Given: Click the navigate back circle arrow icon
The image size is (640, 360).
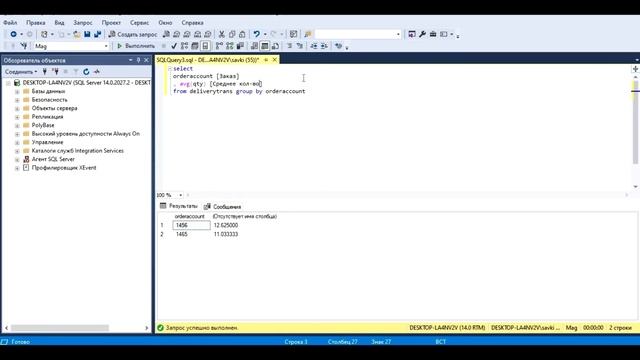Looking at the screenshot, I should coord(13,34).
